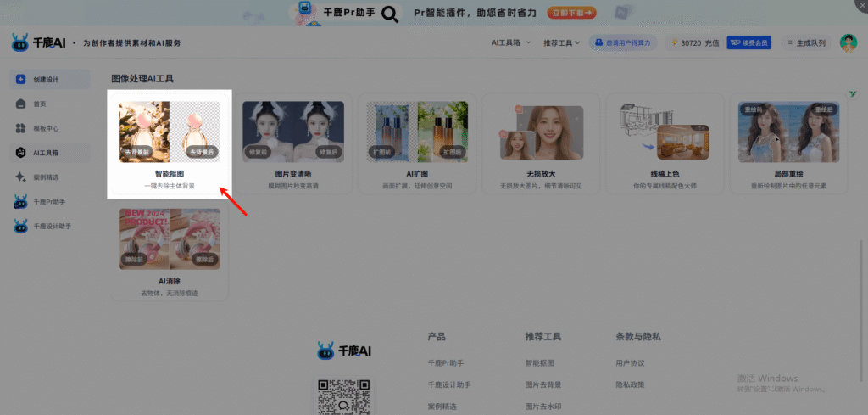
Task: Click the magnifier icon in top banner
Action: click(390, 14)
